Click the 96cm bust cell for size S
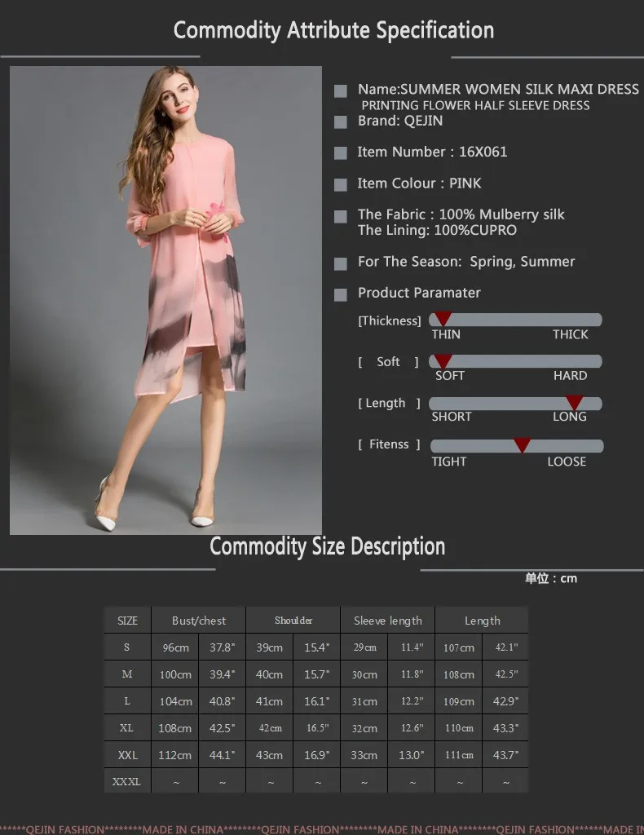Image resolution: width=644 pixels, height=835 pixels. click(175, 647)
